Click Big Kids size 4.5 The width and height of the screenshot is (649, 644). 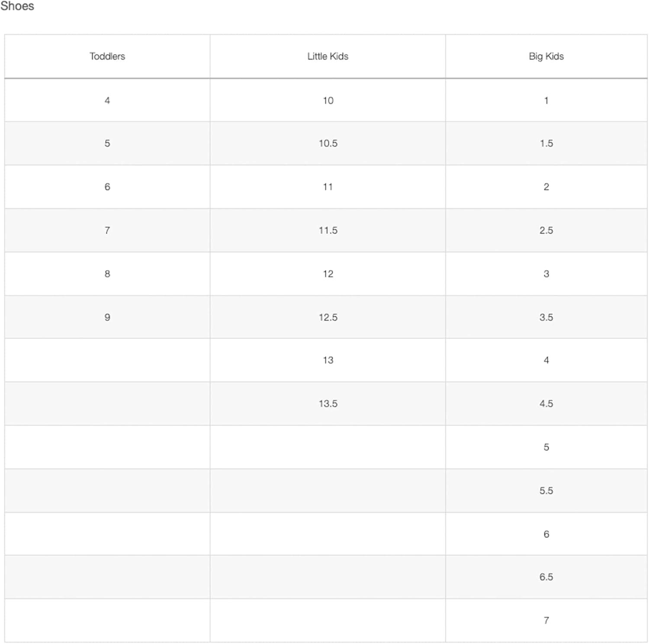[546, 403]
